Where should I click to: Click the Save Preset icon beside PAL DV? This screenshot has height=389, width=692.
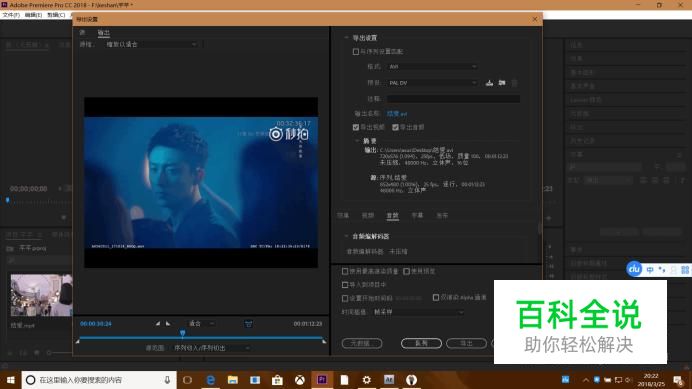coord(489,83)
